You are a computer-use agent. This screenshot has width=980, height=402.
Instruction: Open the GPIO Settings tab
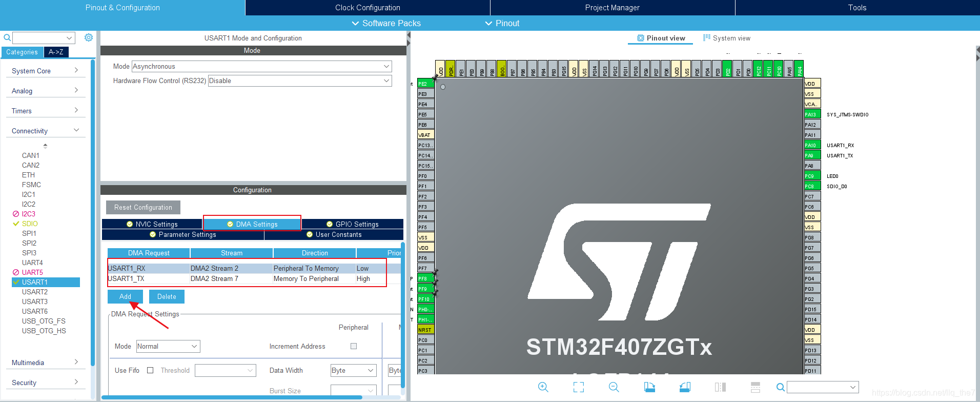(x=353, y=224)
